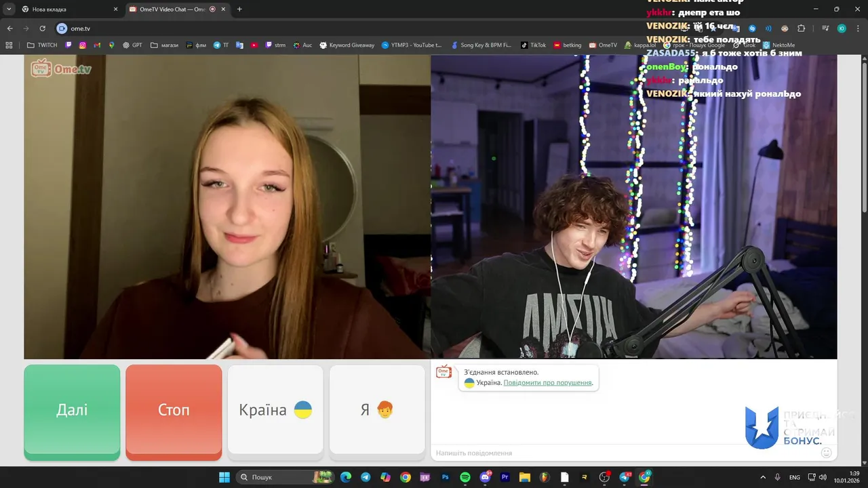The width and height of the screenshot is (868, 488).
Task: Open Telegram from the taskbar
Action: point(366,477)
